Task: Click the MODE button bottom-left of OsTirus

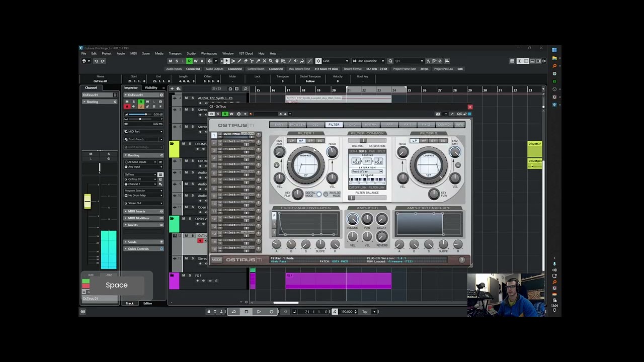Action: tap(217, 260)
